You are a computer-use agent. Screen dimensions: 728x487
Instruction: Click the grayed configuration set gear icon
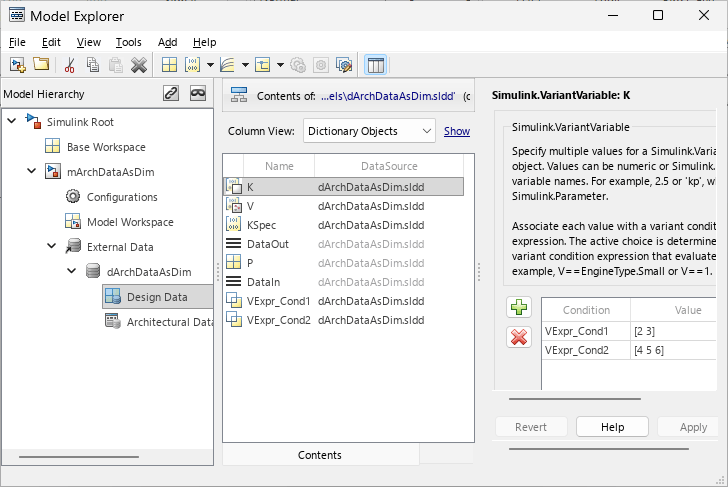(x=298, y=65)
